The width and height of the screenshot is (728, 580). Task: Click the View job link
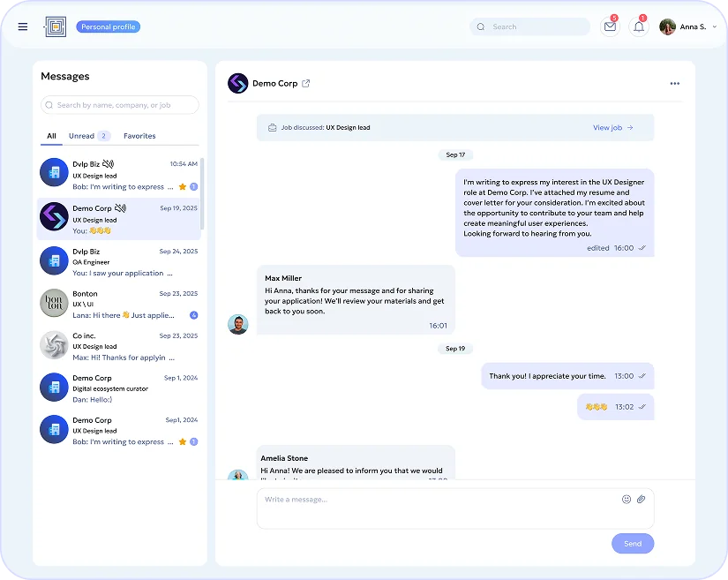pos(613,128)
